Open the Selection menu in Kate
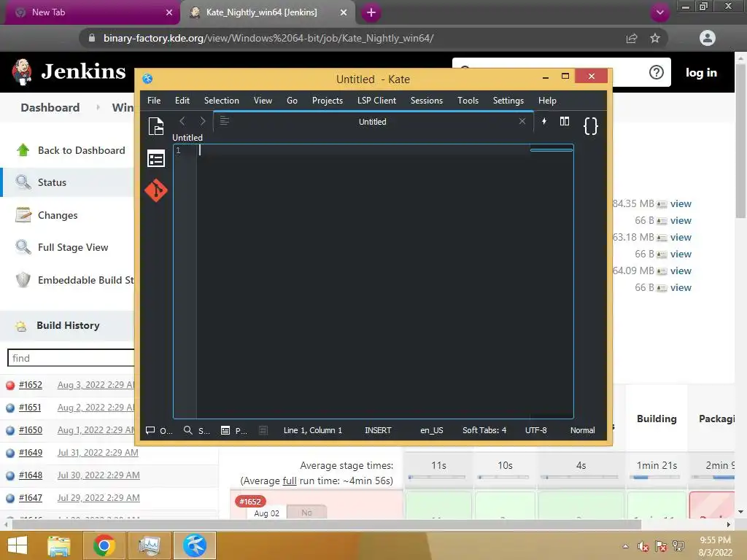Screen dimensions: 747x560 click(222, 101)
